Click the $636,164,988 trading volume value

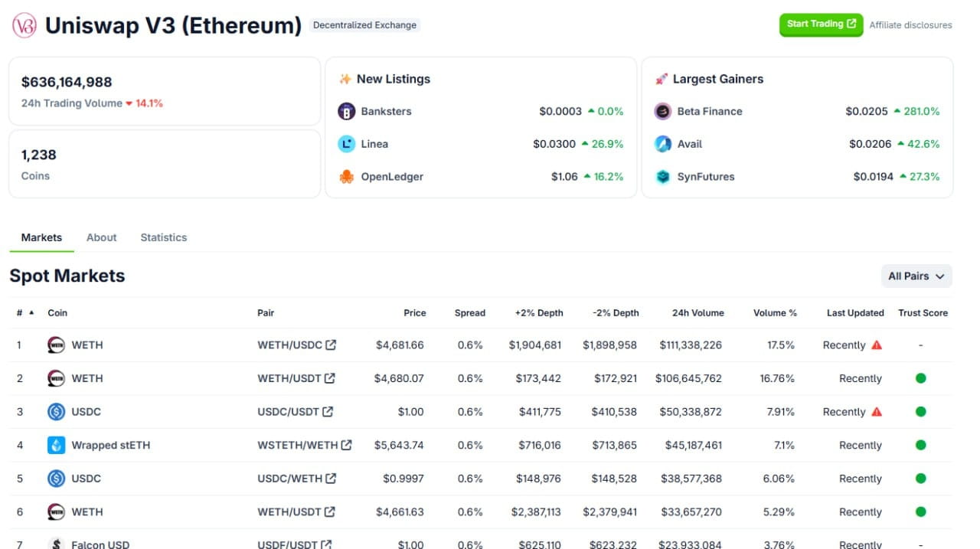coord(67,82)
